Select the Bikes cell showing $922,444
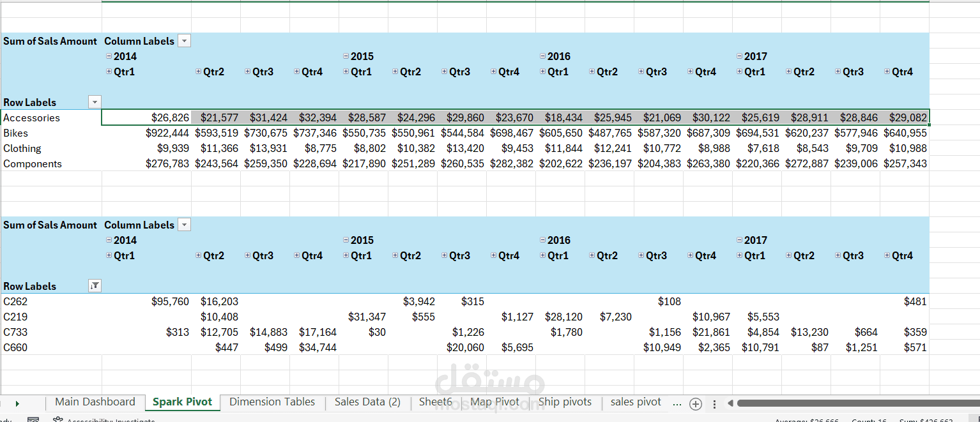The height and width of the screenshot is (422, 980). tap(146, 133)
